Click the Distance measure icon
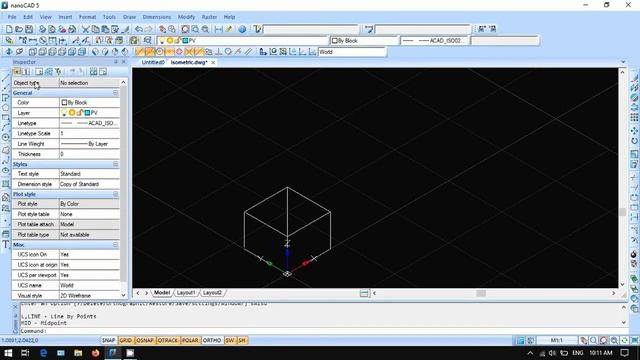640x360 pixels. point(219,29)
